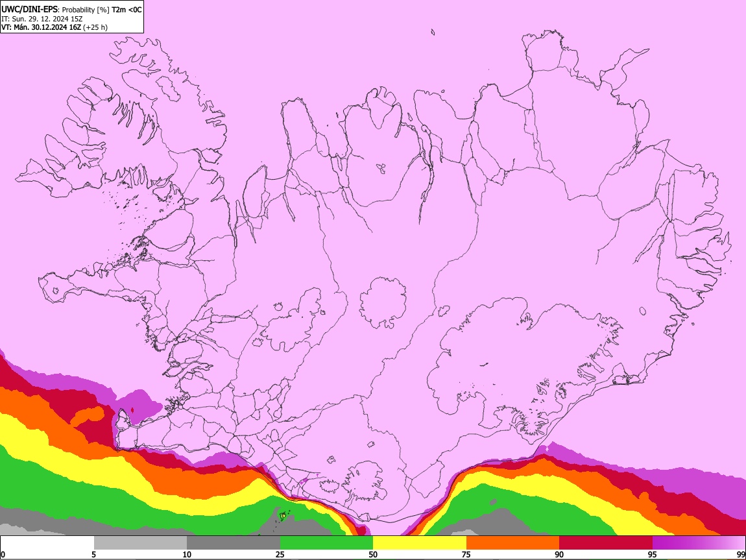This screenshot has height=560, width=746.
Task: Click the light gray 5-10 legend block
Action: (x=140, y=543)
